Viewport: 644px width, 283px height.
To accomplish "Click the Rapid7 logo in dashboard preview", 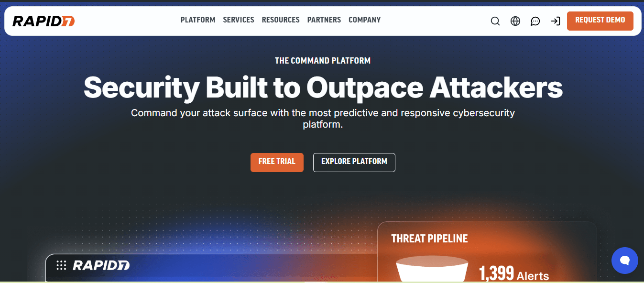I will (101, 265).
